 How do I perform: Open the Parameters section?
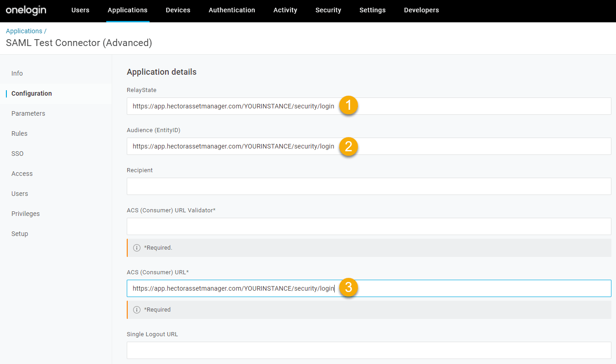[x=28, y=113]
